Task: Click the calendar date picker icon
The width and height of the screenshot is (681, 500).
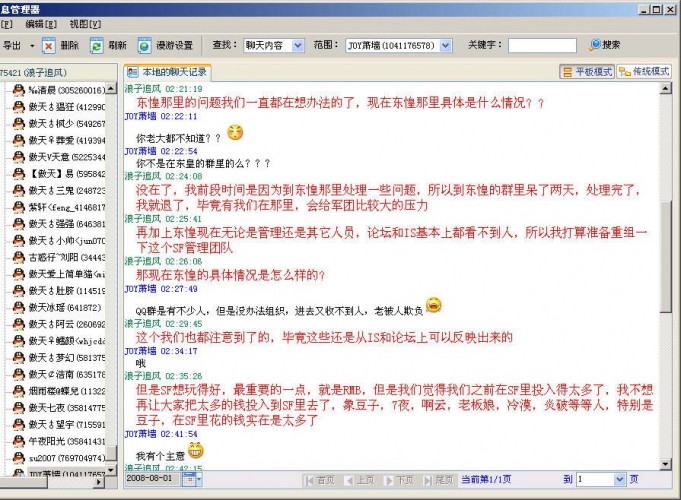Action: tap(190, 479)
